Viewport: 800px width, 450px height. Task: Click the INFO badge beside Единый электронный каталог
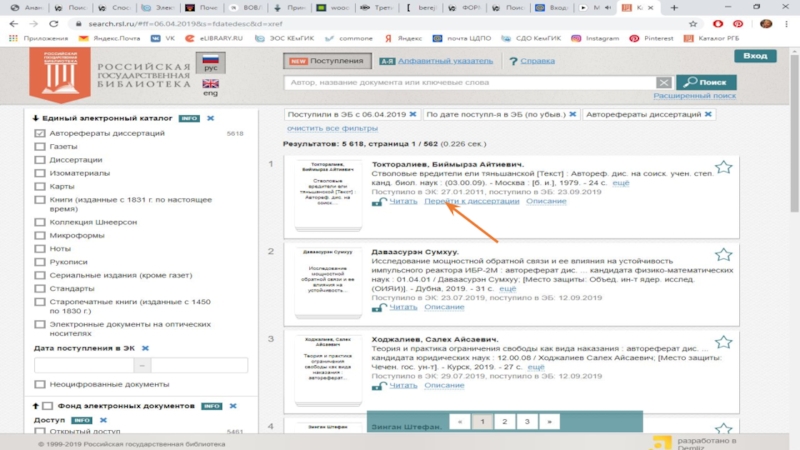pos(189,118)
